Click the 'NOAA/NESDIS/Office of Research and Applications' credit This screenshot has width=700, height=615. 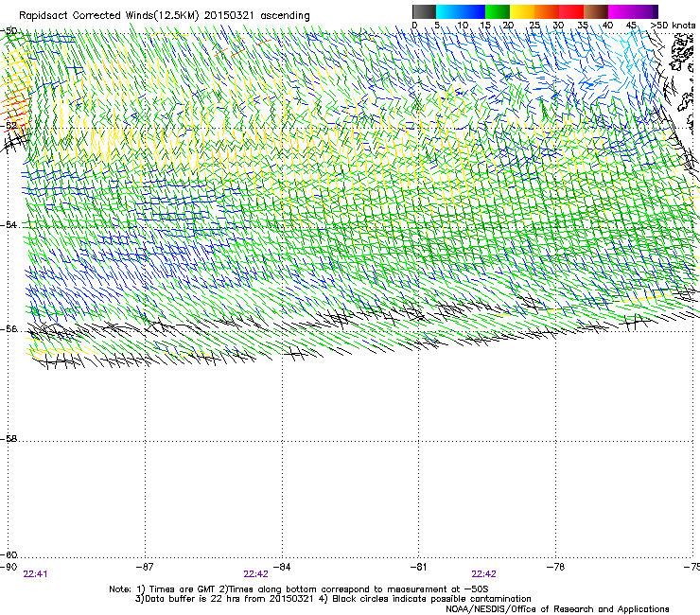(x=557, y=608)
